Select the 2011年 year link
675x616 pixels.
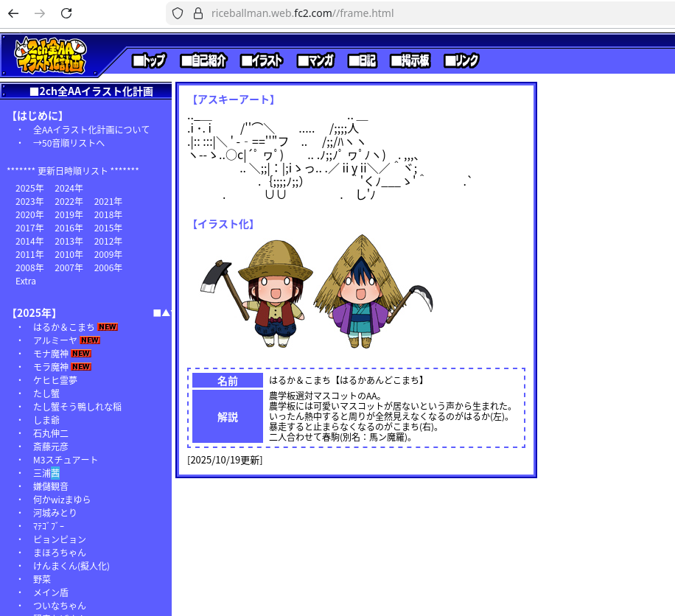[x=29, y=255]
